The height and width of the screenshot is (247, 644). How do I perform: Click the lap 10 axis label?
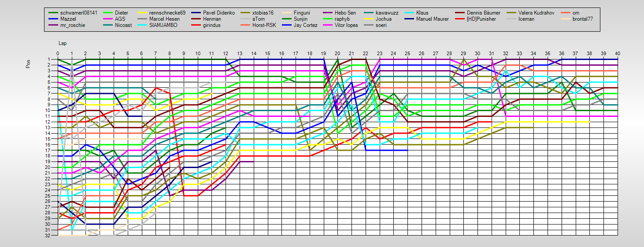coord(197,53)
